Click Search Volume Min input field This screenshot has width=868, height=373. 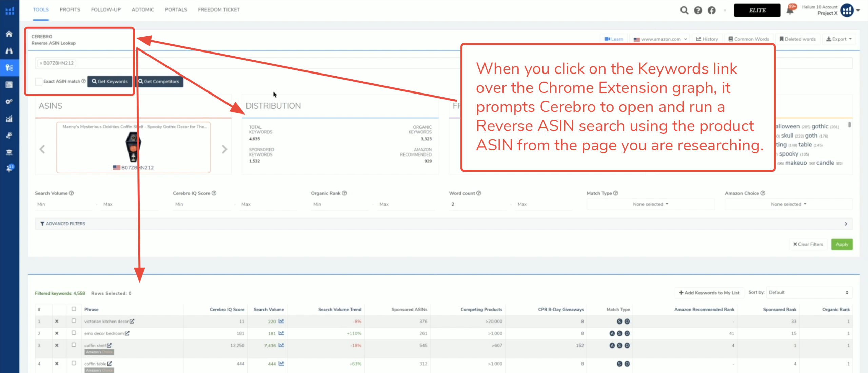[64, 204]
